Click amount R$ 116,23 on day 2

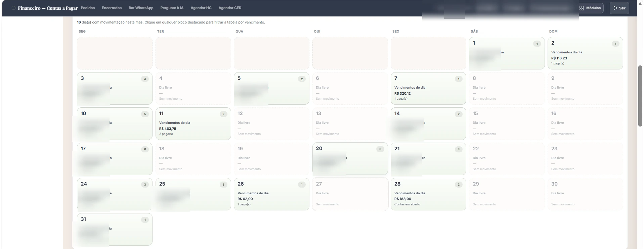pos(559,58)
